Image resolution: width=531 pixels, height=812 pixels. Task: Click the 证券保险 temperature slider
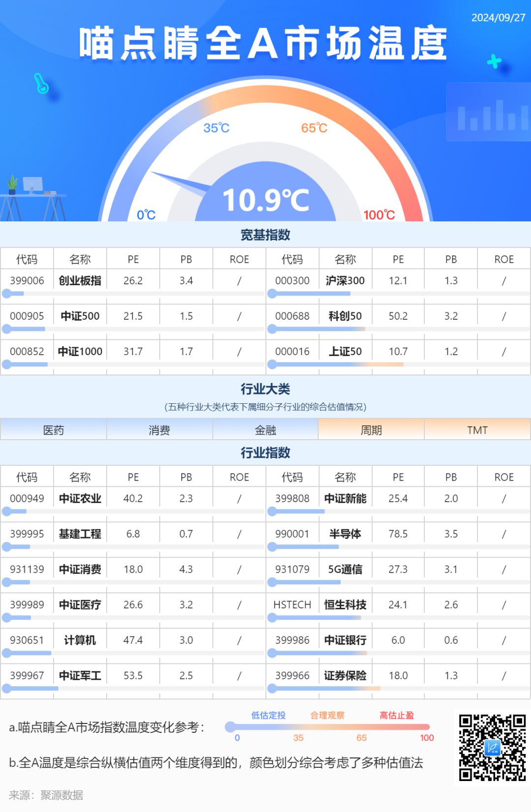coord(398,689)
